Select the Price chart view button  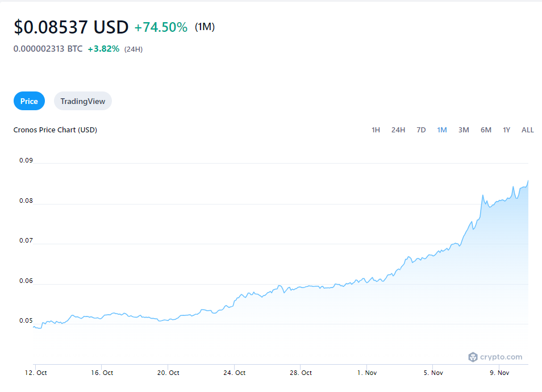coord(29,101)
